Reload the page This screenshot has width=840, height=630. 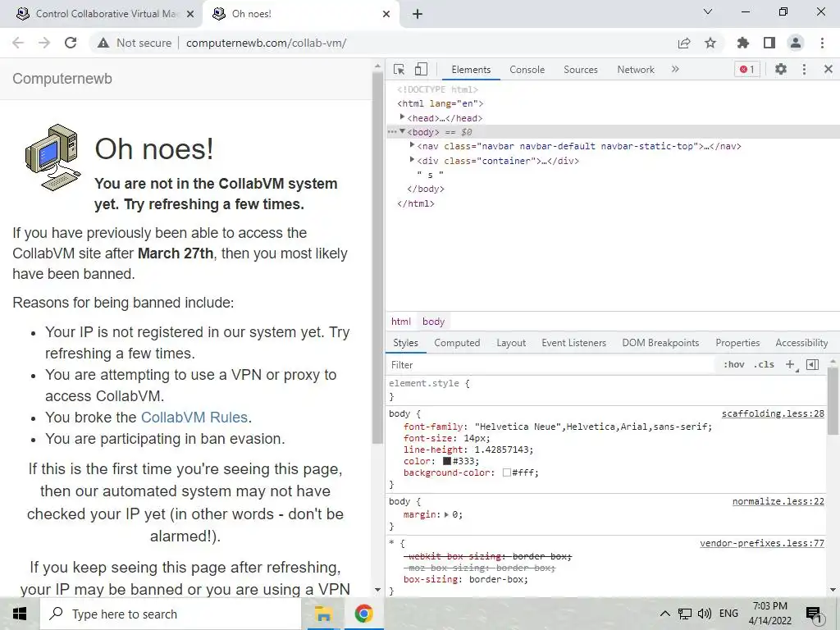pos(71,43)
